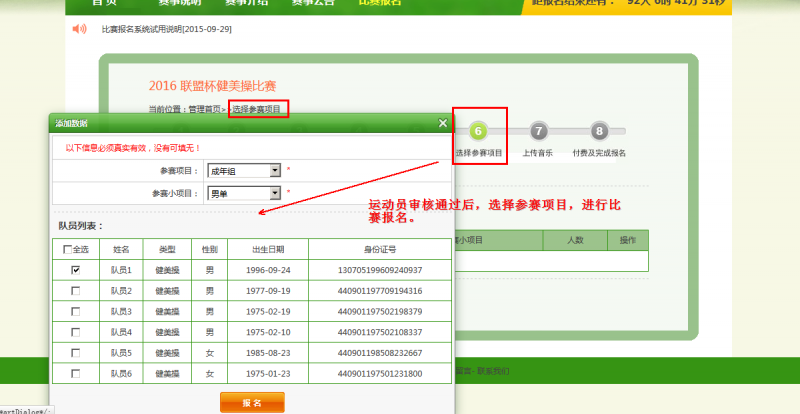Click the 管理首页 breadcrumb link
800x414 pixels.
[x=204, y=108]
